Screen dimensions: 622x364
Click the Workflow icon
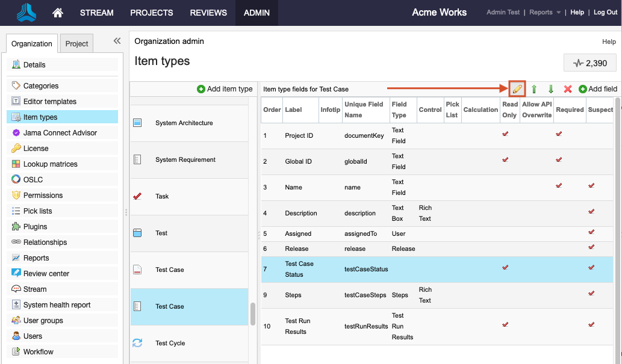click(16, 351)
